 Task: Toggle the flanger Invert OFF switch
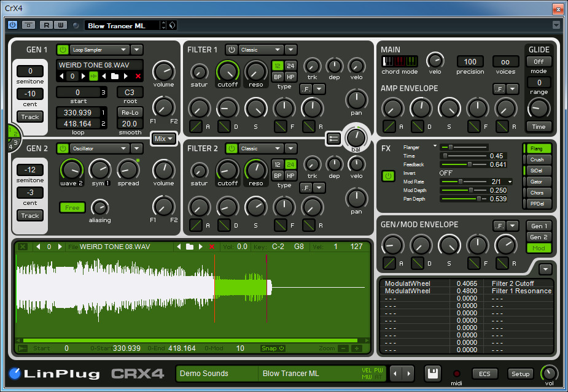coord(446,173)
